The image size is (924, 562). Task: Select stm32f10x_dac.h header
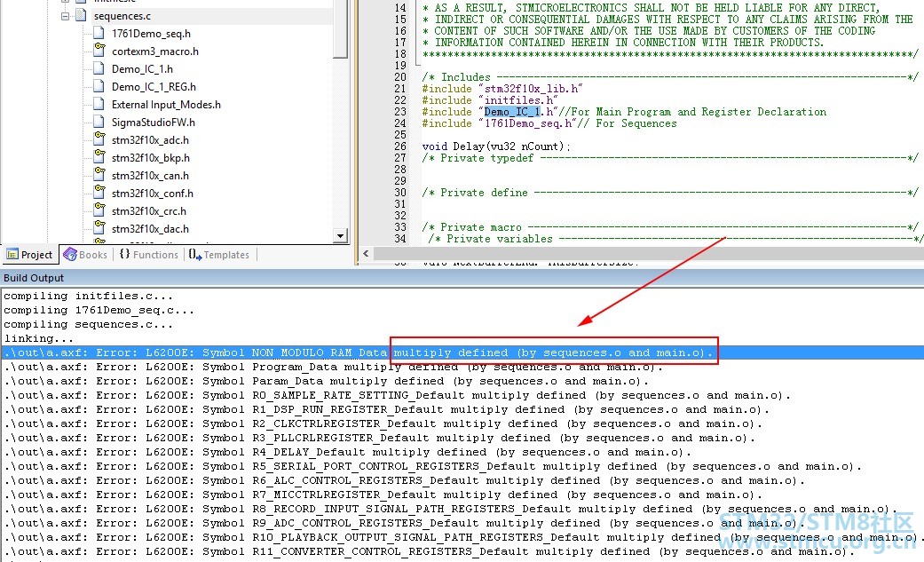click(150, 228)
